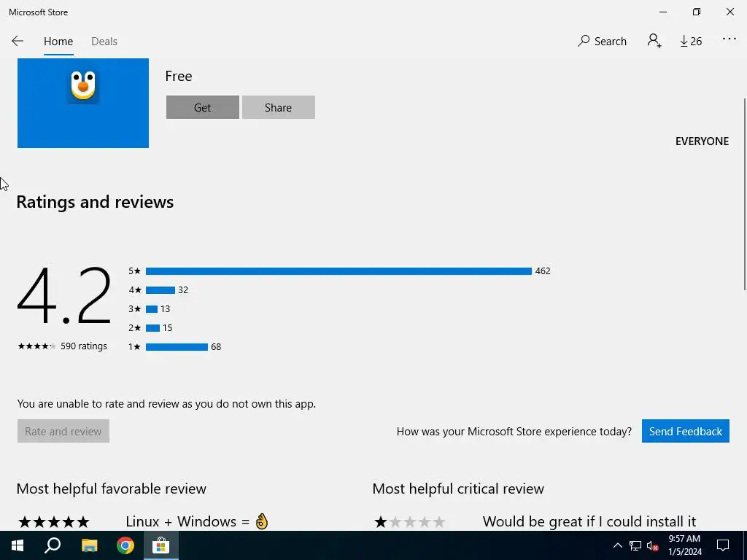Open the Home tab
Viewport: 747px width, 560px height.
[58, 42]
